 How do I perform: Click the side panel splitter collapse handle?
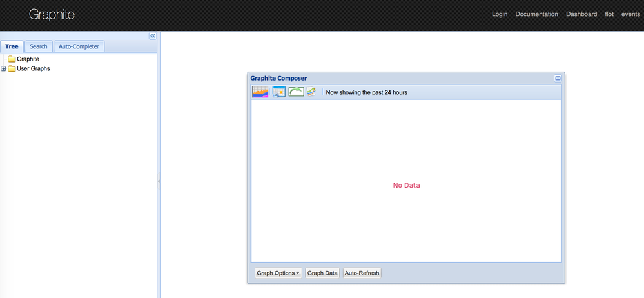tap(159, 181)
